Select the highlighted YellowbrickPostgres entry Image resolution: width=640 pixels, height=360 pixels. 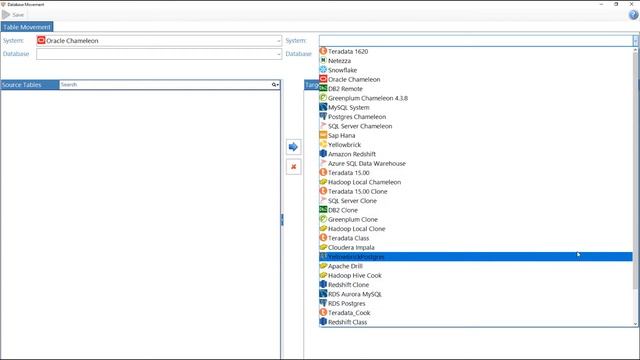pyautogui.click(x=476, y=257)
